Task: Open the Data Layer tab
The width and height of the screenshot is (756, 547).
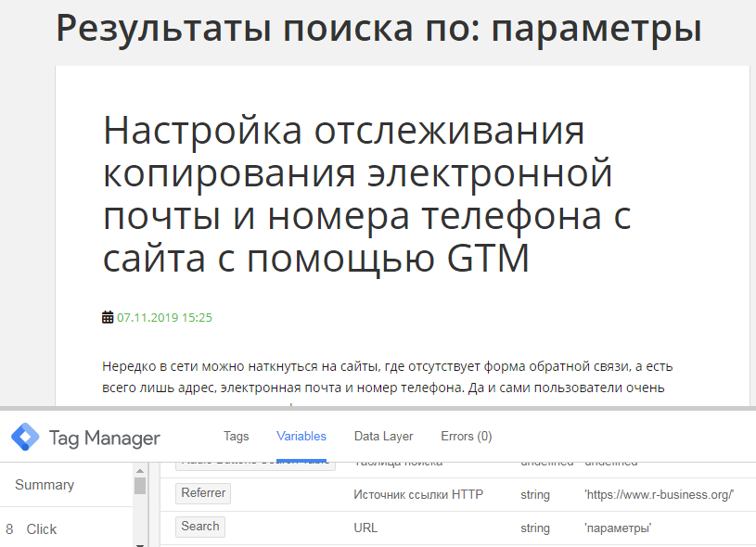Action: point(383,436)
